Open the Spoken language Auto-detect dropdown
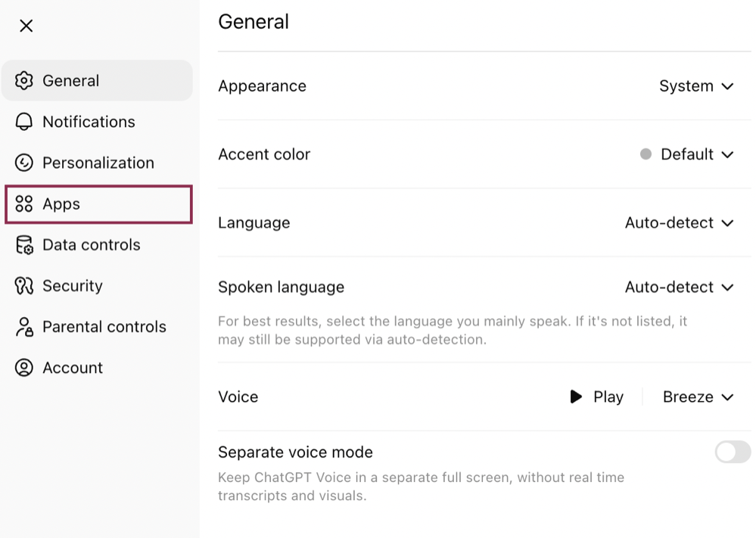The height and width of the screenshot is (538, 756). point(679,288)
